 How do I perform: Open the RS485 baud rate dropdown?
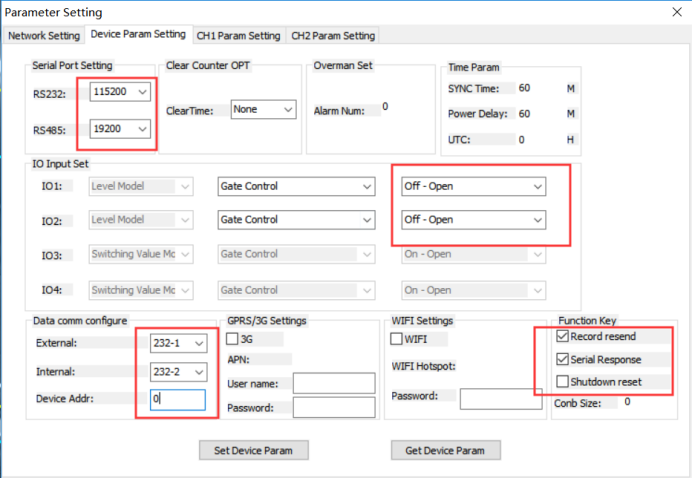pos(120,129)
